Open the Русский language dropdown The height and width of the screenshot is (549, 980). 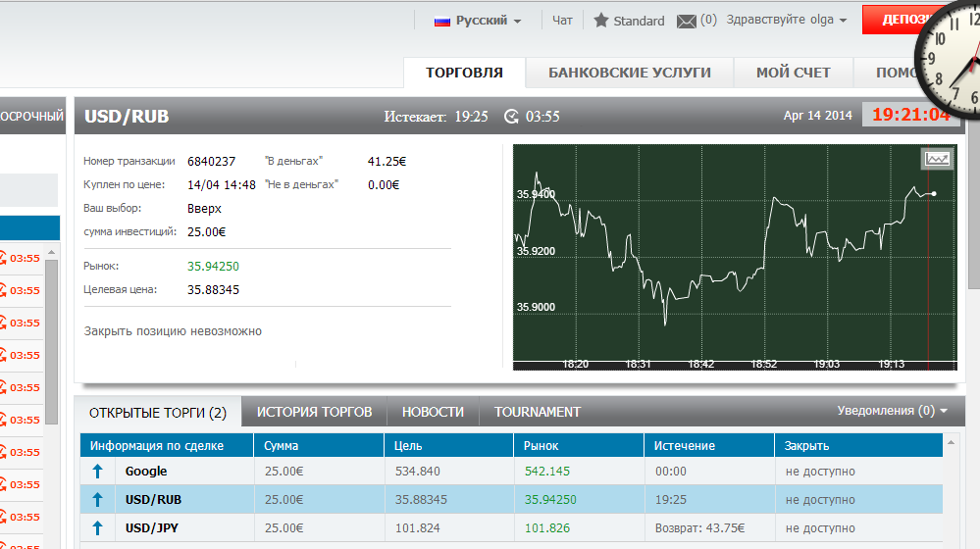click(x=488, y=21)
